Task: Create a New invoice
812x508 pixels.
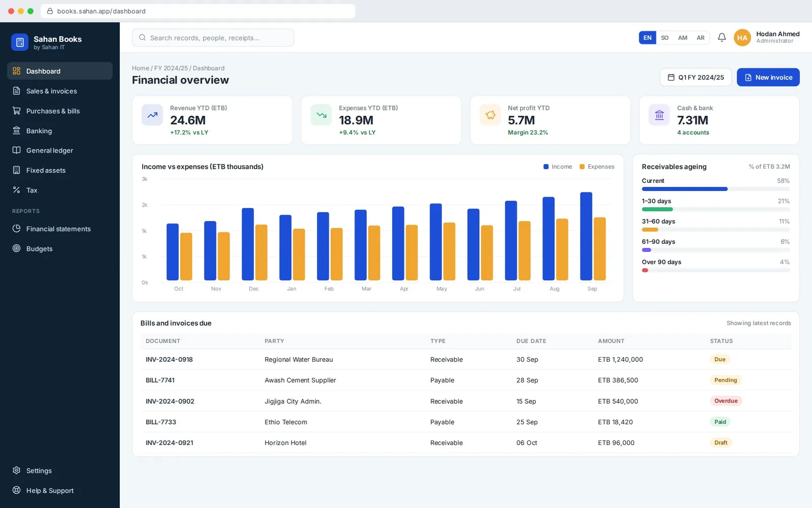Action: click(768, 77)
